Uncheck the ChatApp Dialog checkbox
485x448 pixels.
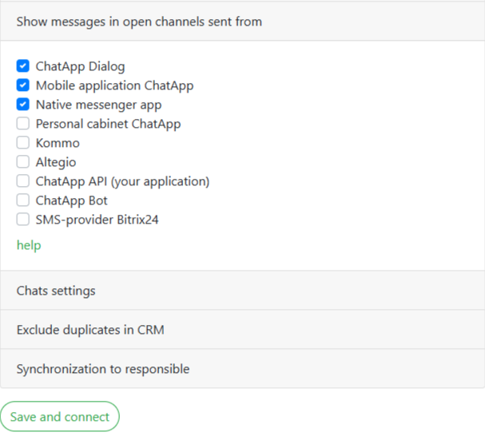point(23,66)
